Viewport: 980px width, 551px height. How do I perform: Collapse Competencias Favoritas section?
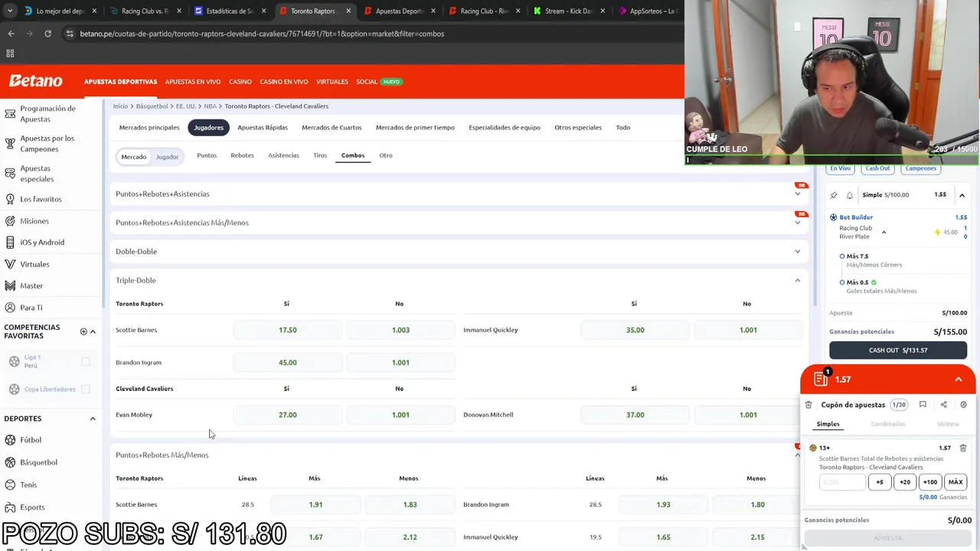point(93,331)
